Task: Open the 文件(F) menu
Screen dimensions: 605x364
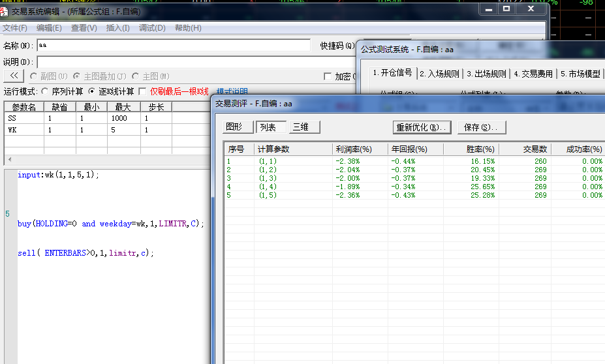Action: click(x=15, y=28)
